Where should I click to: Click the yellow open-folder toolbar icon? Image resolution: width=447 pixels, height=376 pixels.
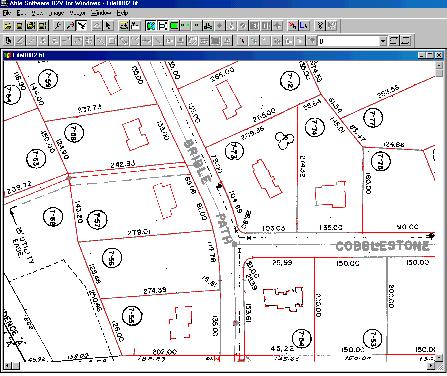click(8, 26)
